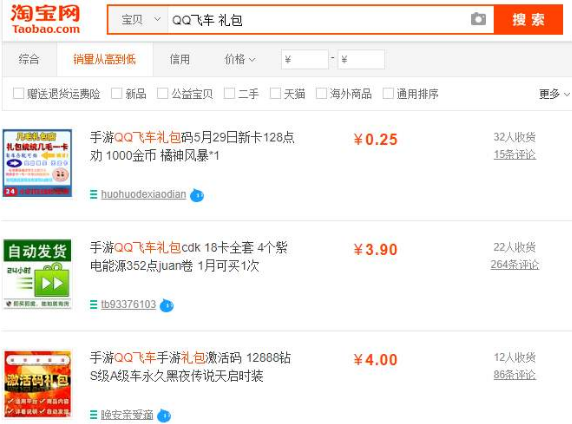
Task: Toggle the 天猫 filter checkbox
Action: coord(275,93)
